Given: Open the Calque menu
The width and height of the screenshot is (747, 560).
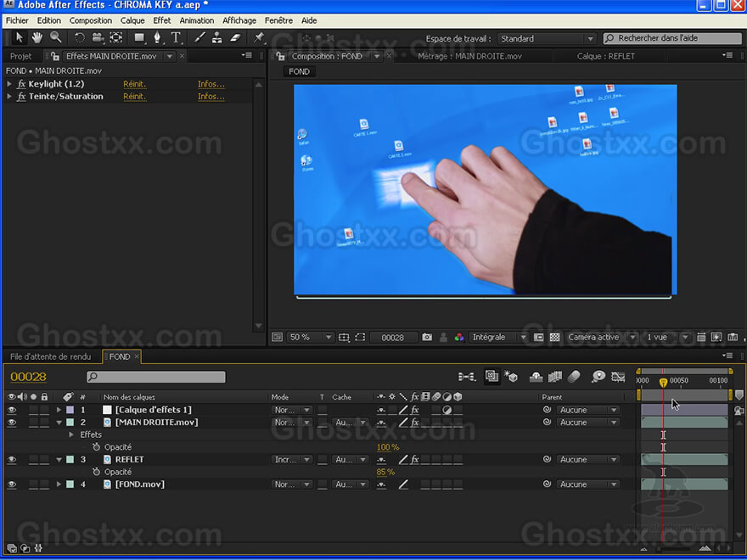Looking at the screenshot, I should tap(132, 20).
